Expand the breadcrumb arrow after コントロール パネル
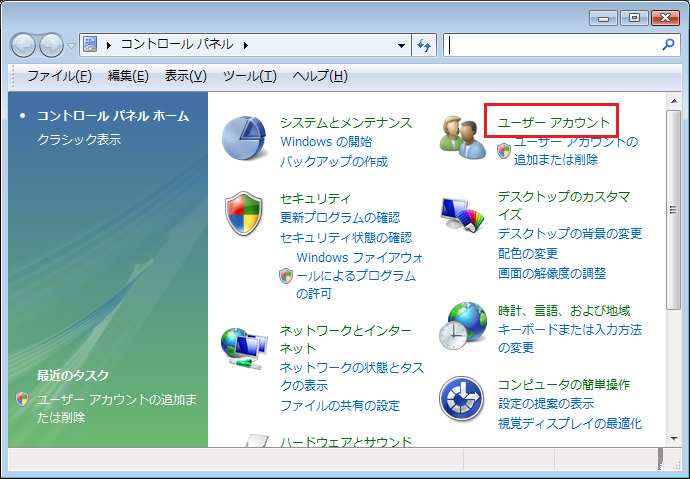The width and height of the screenshot is (690, 479). tap(246, 45)
